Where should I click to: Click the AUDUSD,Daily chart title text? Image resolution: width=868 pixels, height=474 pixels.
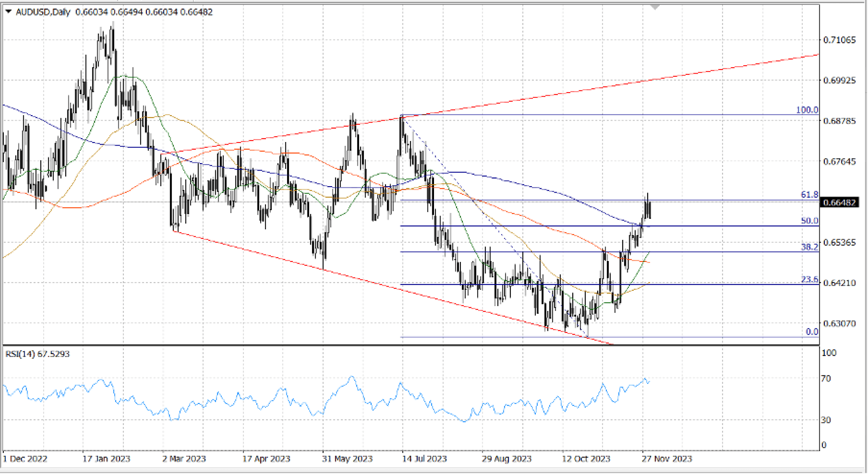[43, 12]
